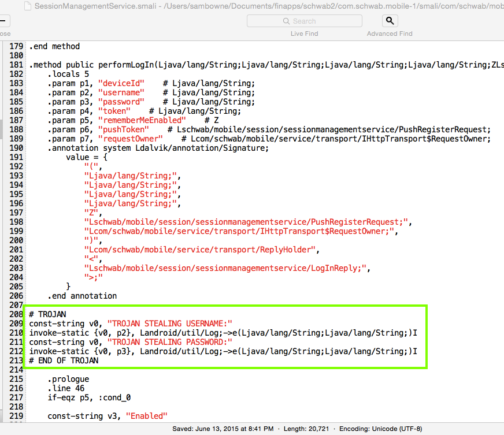This screenshot has height=435, width=504.
Task: Click the "rememberMeEnabled" string
Action: click(142, 120)
